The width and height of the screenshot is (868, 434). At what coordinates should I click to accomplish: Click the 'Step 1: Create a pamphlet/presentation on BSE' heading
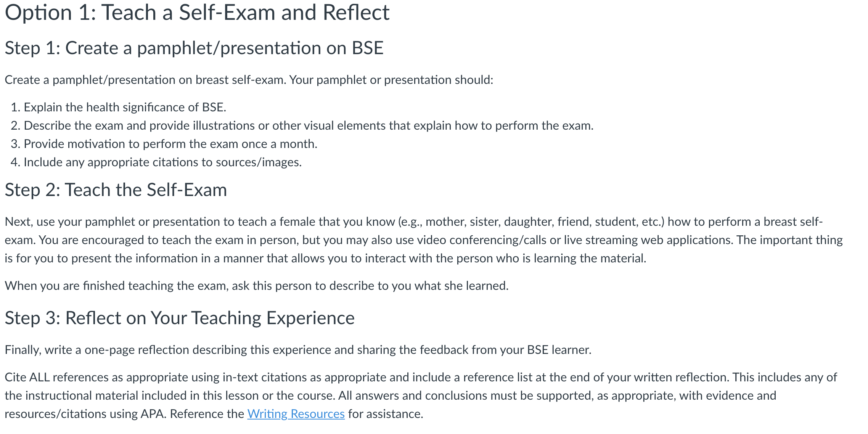coord(194,48)
